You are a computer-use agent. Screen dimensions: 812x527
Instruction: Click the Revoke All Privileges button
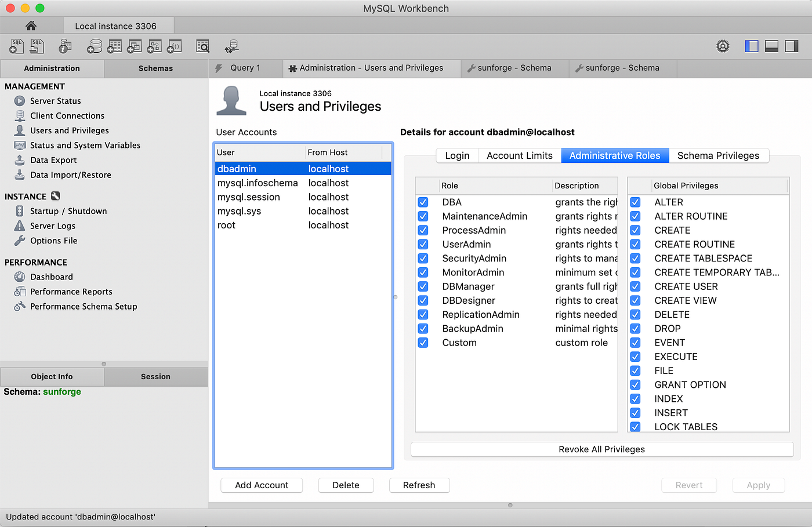point(602,449)
